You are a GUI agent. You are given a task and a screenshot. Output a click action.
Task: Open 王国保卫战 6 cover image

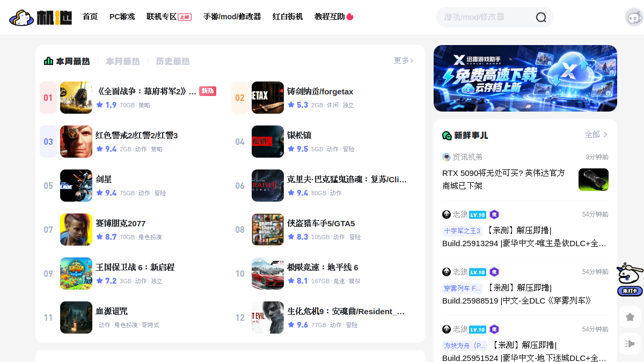click(x=76, y=274)
